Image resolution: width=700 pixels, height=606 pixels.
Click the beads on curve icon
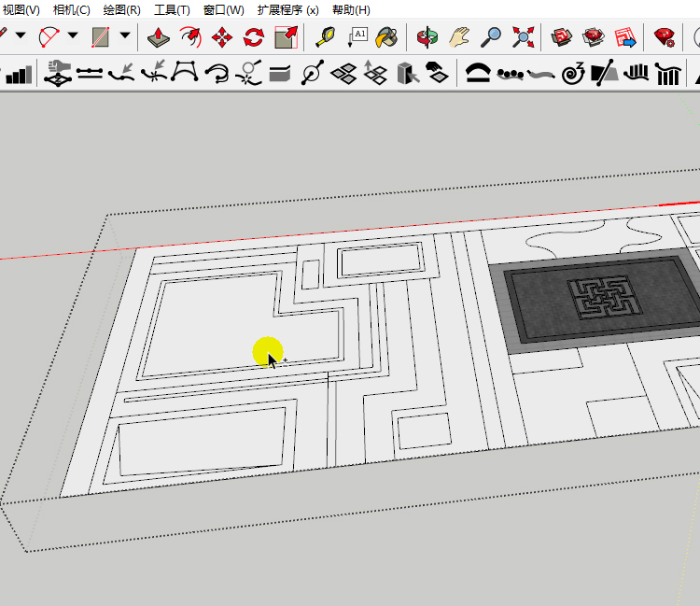(510, 74)
